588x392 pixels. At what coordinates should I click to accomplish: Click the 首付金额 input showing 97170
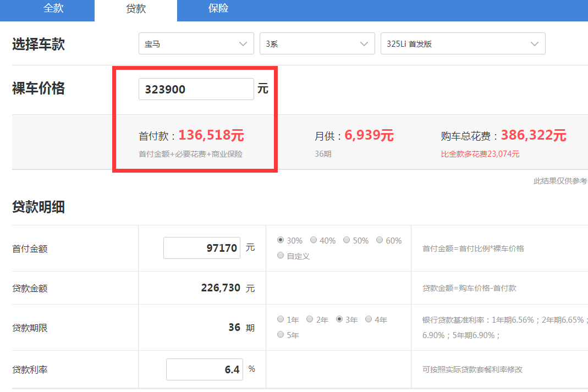tap(202, 248)
